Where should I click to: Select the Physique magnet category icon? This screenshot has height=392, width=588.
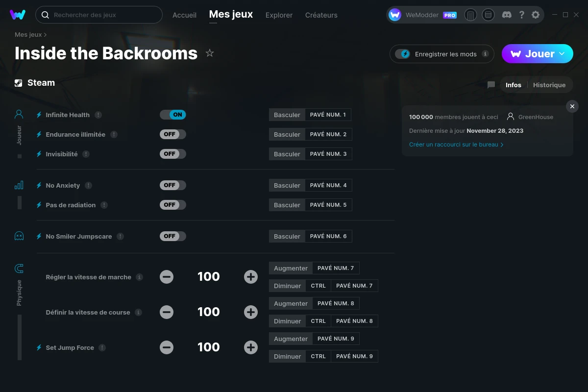[19, 268]
